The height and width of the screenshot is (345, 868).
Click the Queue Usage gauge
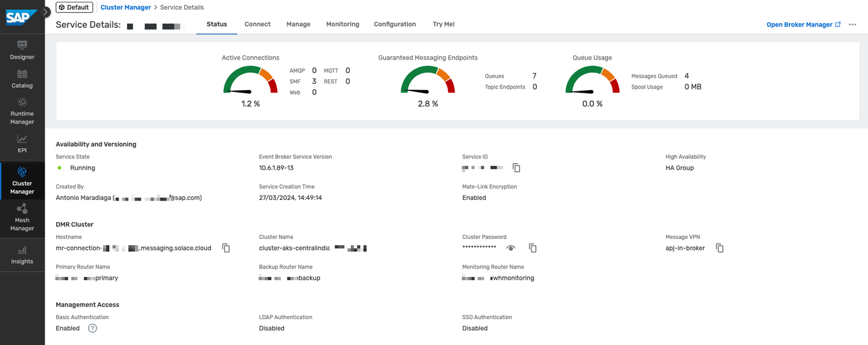593,79
